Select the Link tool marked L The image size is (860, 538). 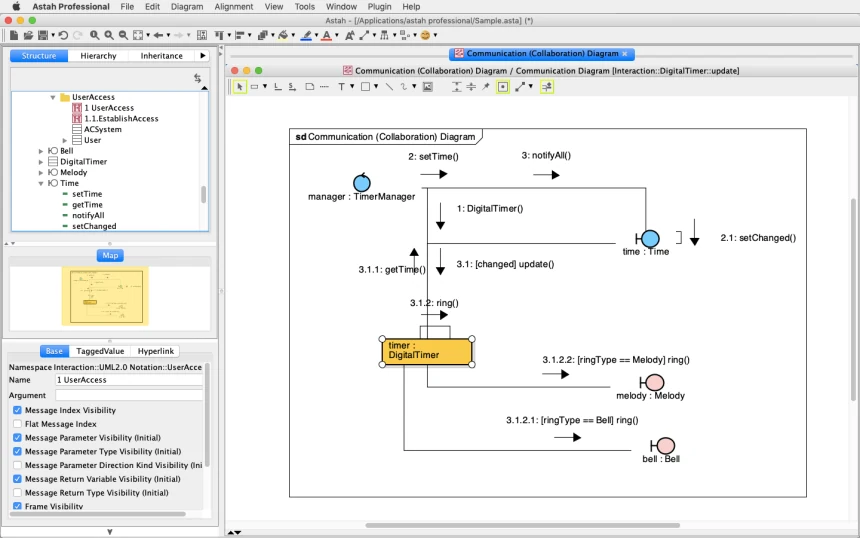[x=278, y=87]
